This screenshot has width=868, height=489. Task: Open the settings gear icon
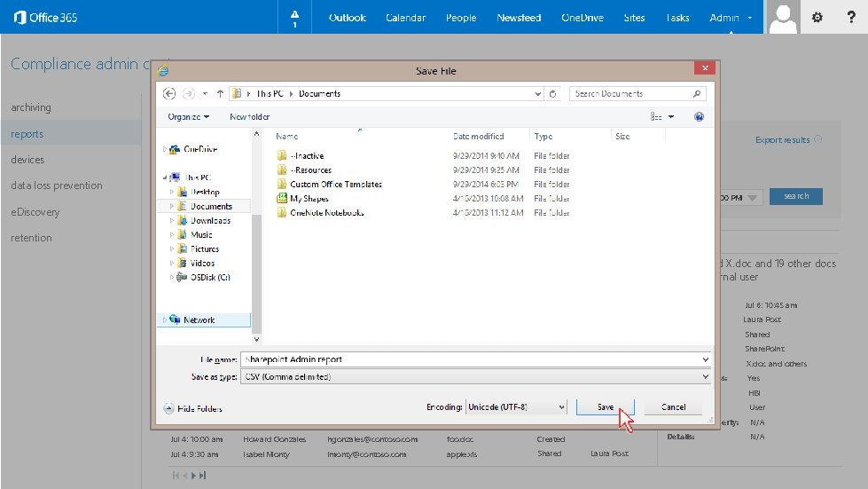coord(817,17)
